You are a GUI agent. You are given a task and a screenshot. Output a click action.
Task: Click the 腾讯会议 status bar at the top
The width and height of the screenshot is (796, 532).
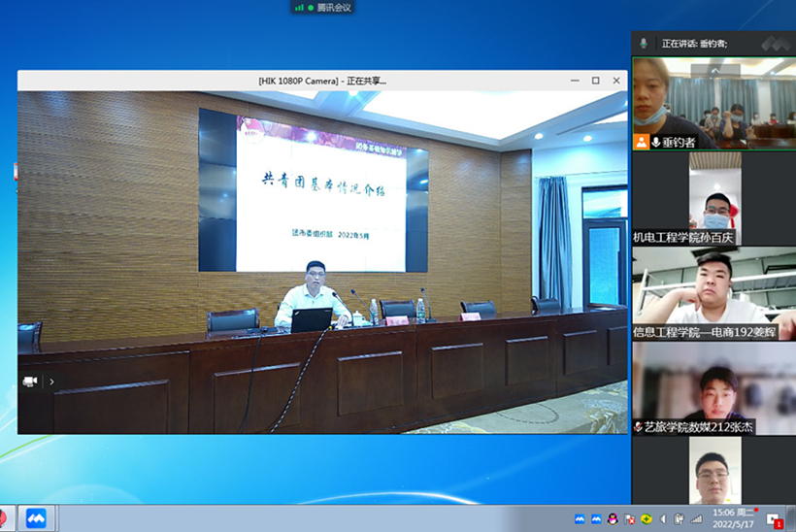click(322, 7)
